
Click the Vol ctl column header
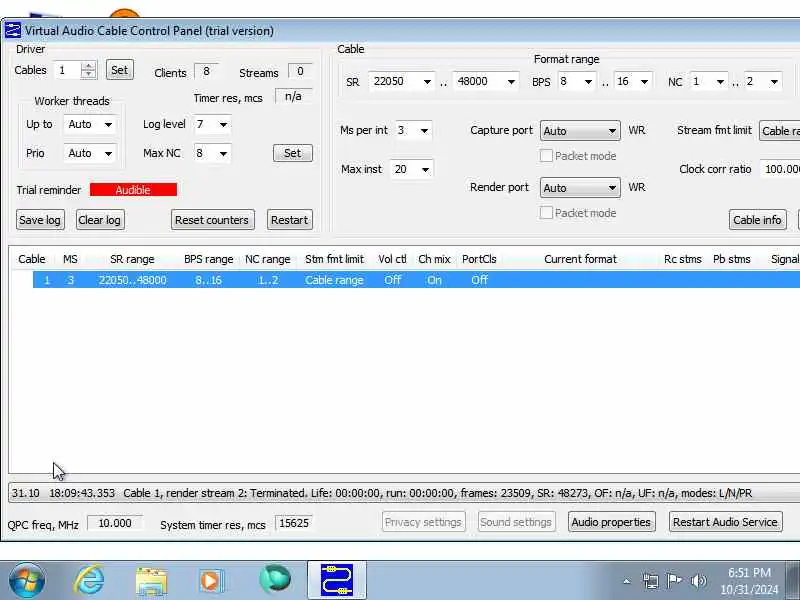coord(392,259)
